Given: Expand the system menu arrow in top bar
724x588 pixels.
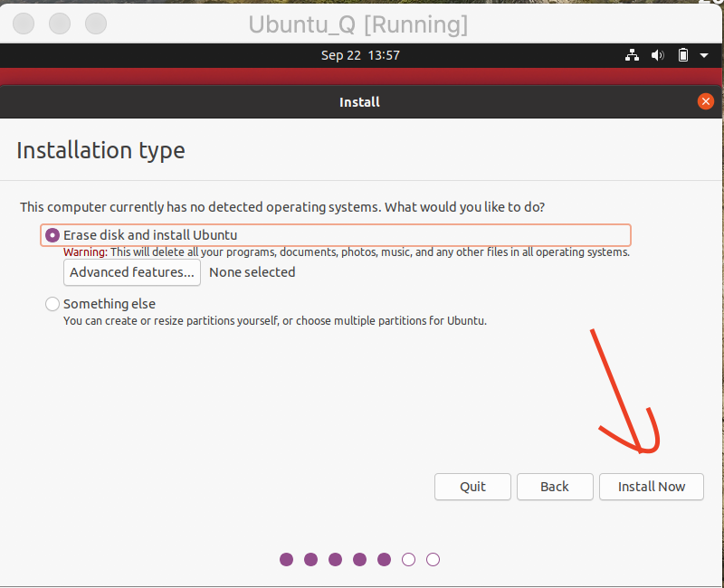Looking at the screenshot, I should click(x=704, y=55).
